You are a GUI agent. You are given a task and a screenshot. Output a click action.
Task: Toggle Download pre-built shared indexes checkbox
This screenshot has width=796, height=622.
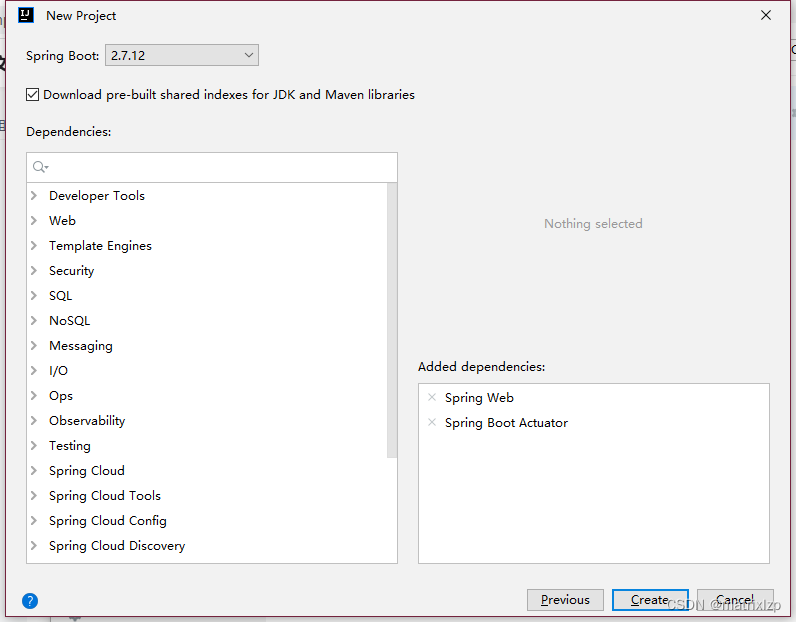pos(32,95)
